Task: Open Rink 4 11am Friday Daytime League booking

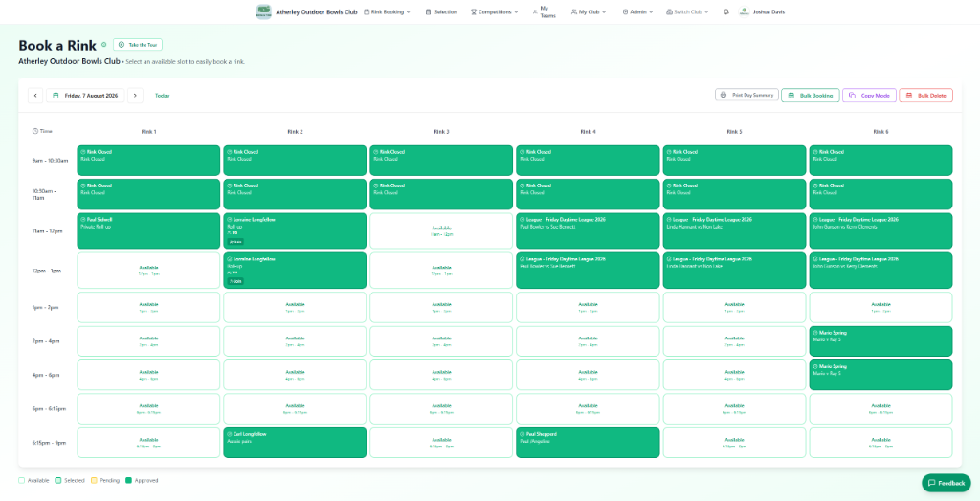Action: [589, 231]
